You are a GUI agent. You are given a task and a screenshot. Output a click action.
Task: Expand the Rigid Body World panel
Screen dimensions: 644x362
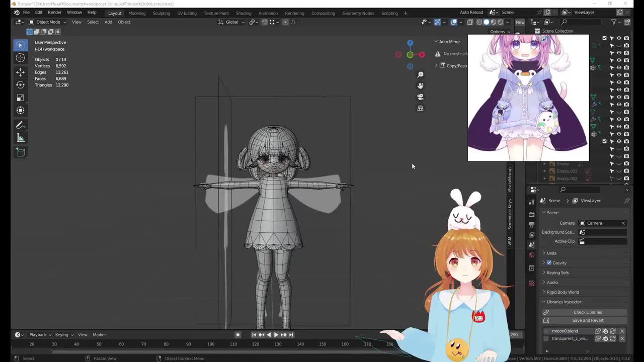tap(562, 292)
